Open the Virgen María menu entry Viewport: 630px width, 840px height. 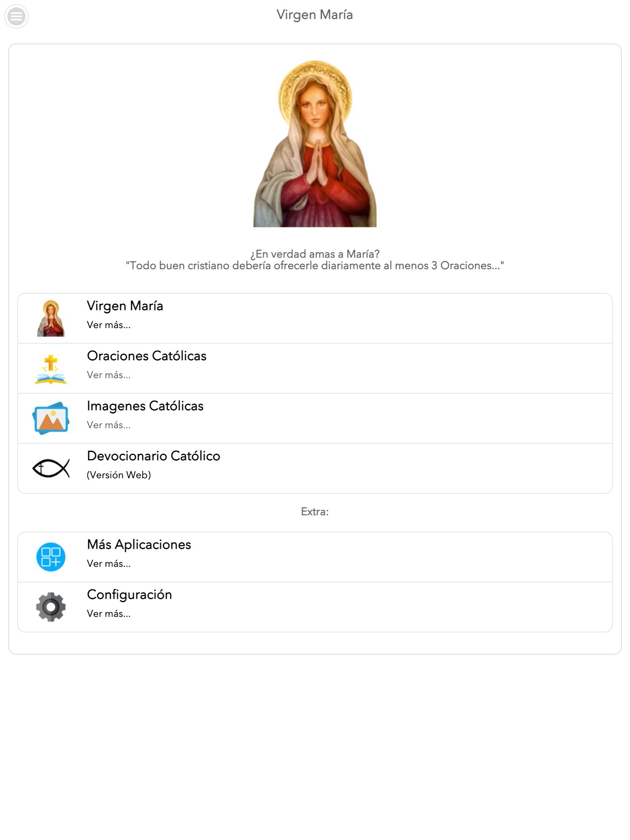315,318
